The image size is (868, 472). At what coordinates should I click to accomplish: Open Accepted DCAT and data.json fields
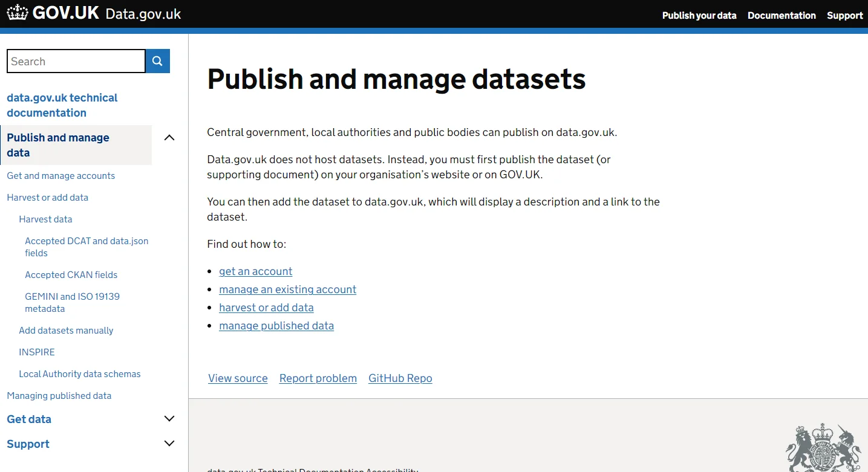click(x=86, y=247)
